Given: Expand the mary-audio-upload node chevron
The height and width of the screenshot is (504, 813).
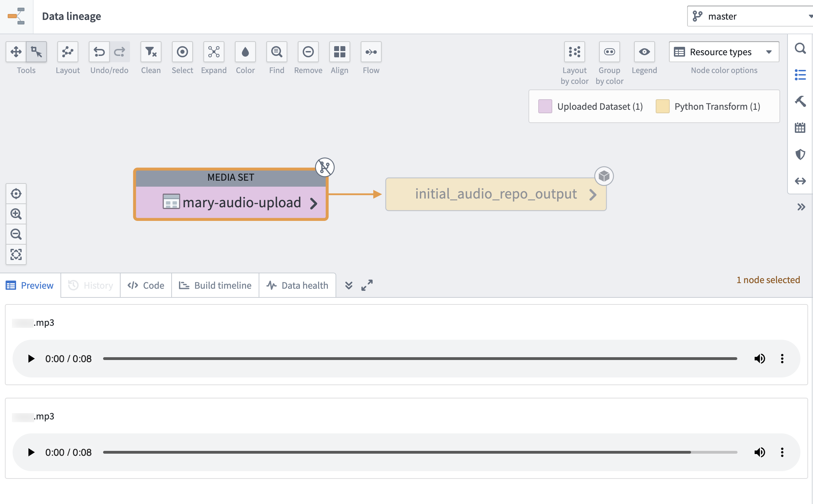Looking at the screenshot, I should pyautogui.click(x=314, y=203).
